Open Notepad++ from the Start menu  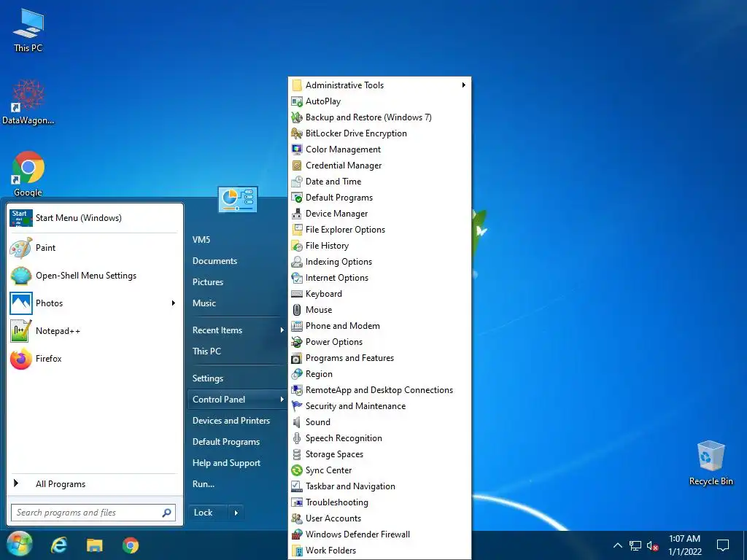coord(94,331)
